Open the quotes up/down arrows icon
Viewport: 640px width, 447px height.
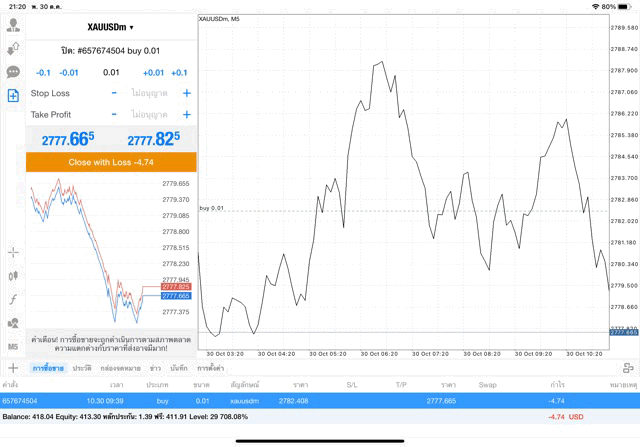pos(13,49)
